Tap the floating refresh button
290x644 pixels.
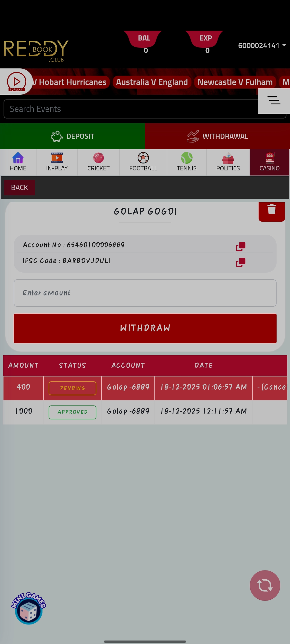[265, 585]
